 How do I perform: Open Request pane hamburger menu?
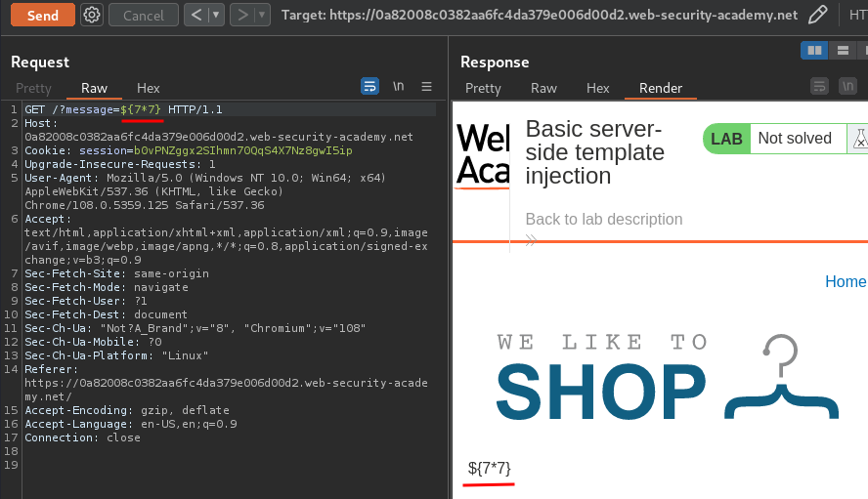click(426, 86)
